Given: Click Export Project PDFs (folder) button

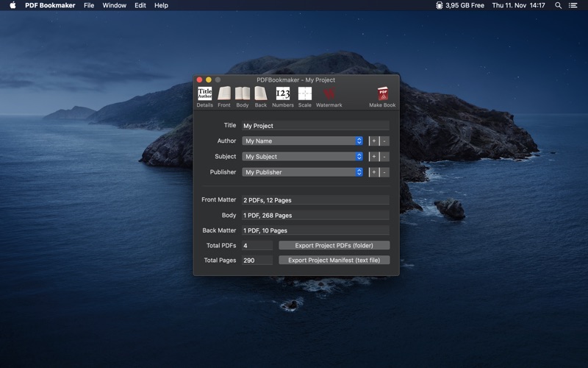Looking at the screenshot, I should (334, 245).
